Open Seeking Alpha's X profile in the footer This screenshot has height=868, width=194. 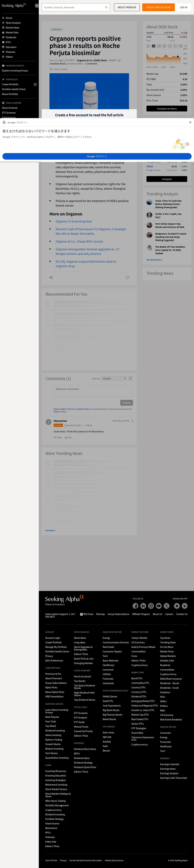[x=166, y=606]
